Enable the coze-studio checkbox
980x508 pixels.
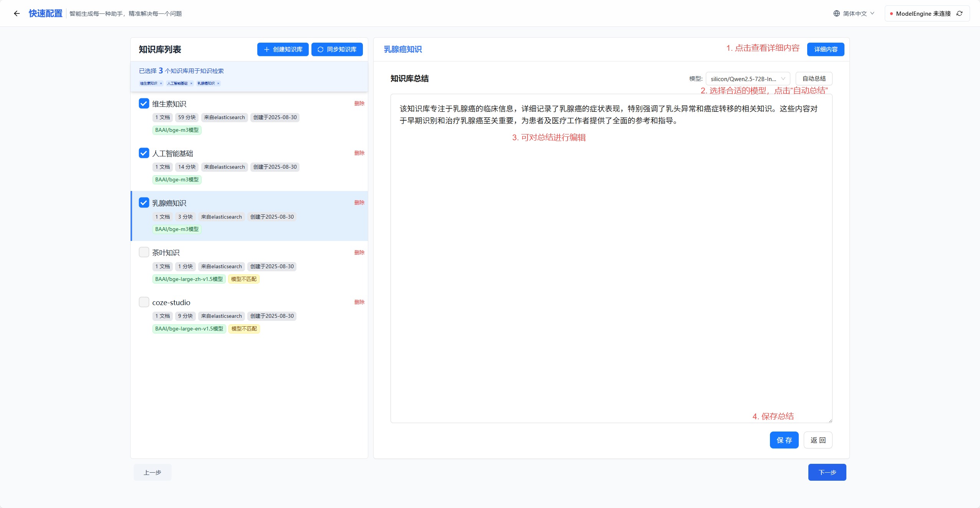tap(144, 302)
